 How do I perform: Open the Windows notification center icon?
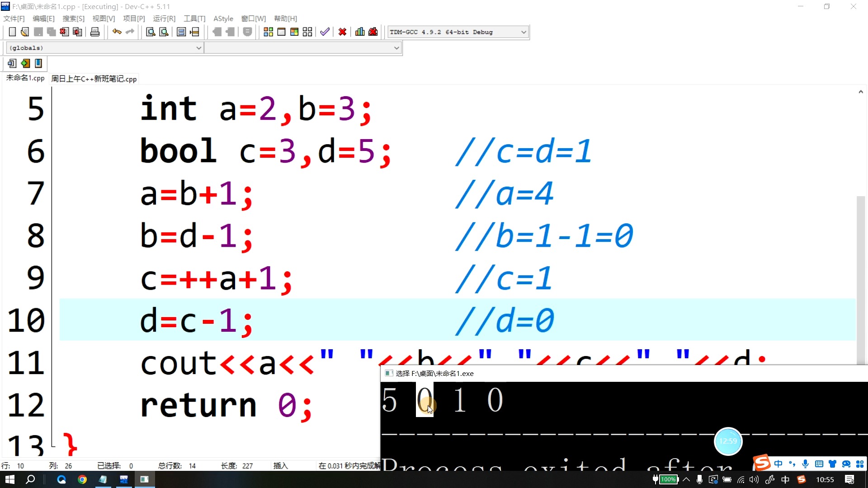(849, 479)
